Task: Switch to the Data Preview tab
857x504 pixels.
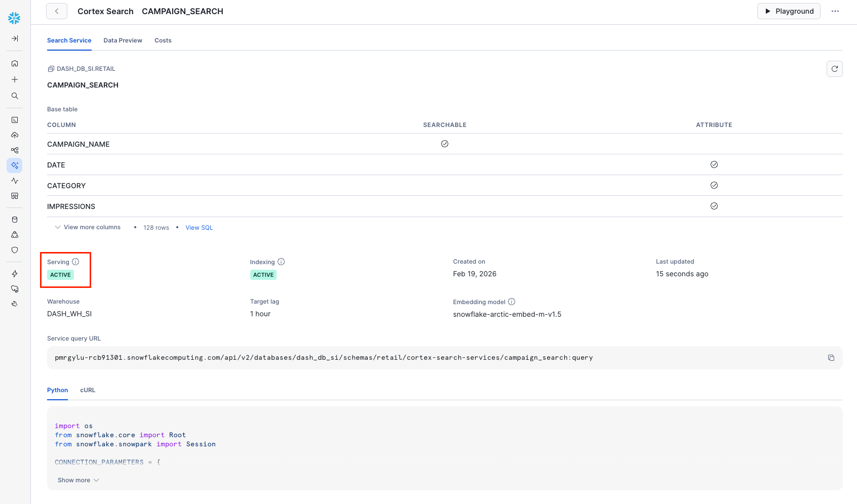Action: point(123,40)
